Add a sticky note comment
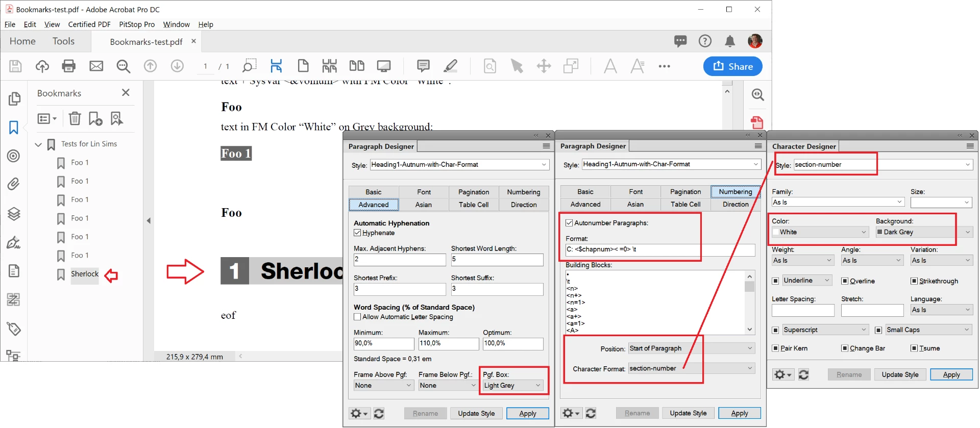This screenshot has height=428, width=980. (423, 66)
